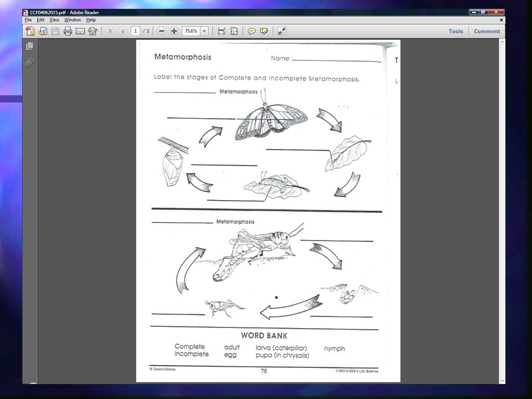This screenshot has height=399, width=532.
Task: Open the Tools pane
Action: 456,31
